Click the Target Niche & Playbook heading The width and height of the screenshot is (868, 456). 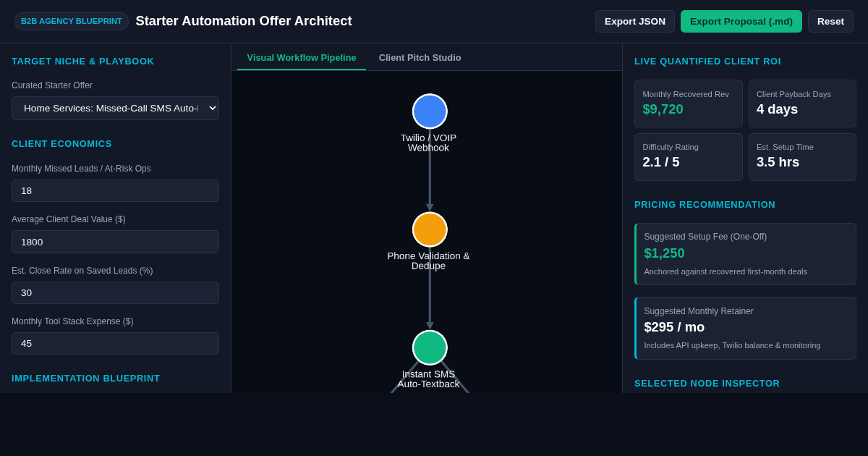coord(82,61)
